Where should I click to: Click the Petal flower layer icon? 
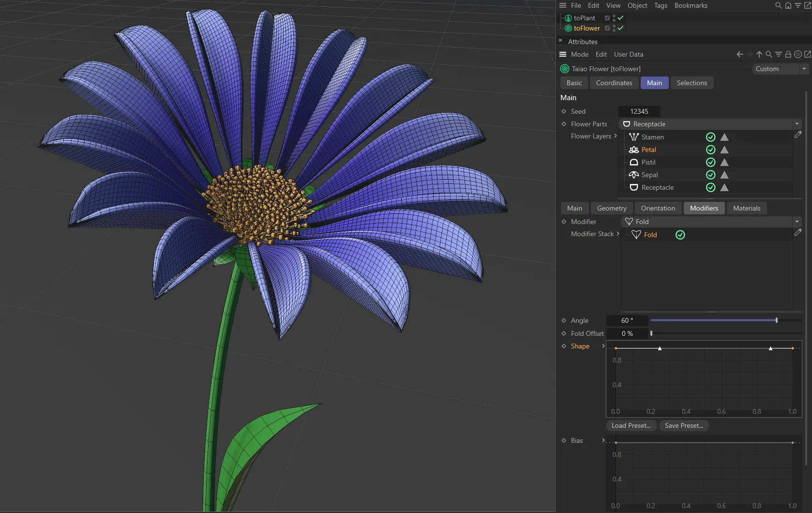click(634, 150)
